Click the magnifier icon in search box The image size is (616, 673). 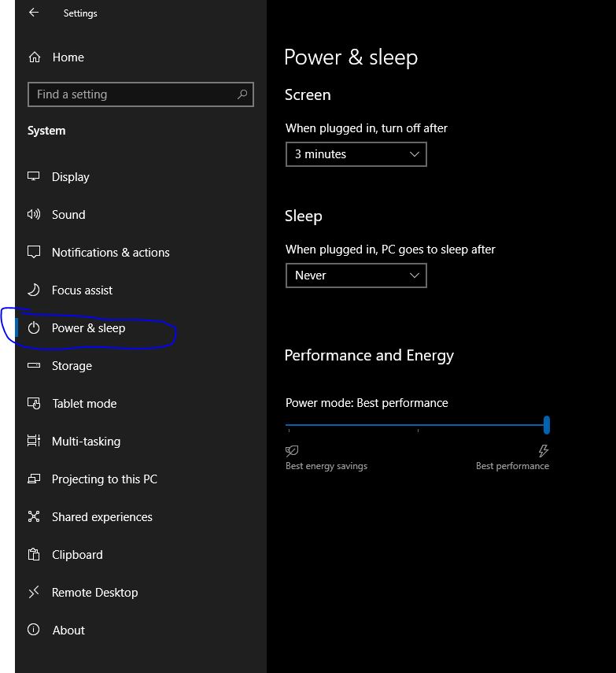[242, 94]
